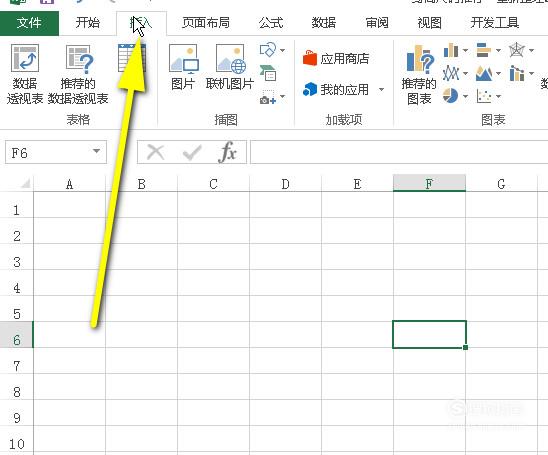The image size is (548, 455).
Task: Select column D header
Action: click(286, 184)
